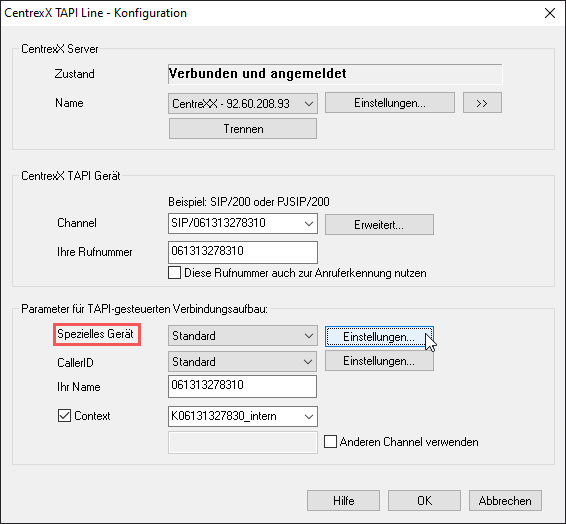Viewport: 566px width, 524px height.
Task: Close the CentrexX TAPI Line configuration dialog
Action: pos(549,13)
